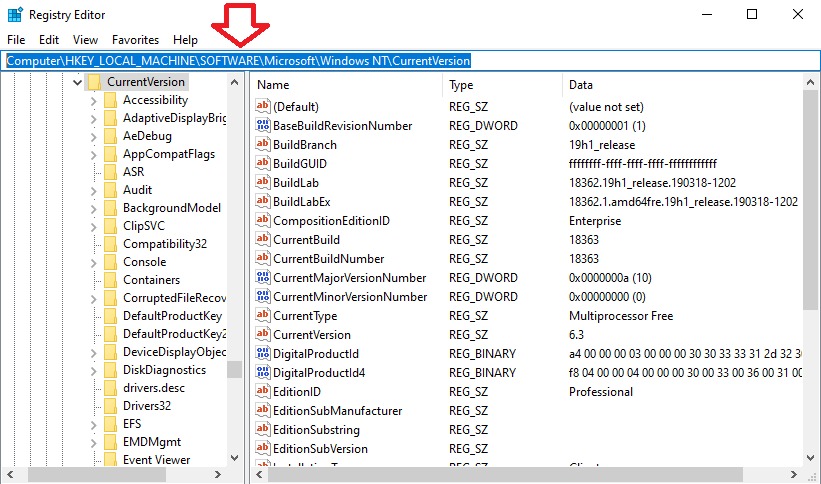Open the Favorites menu

[135, 40]
